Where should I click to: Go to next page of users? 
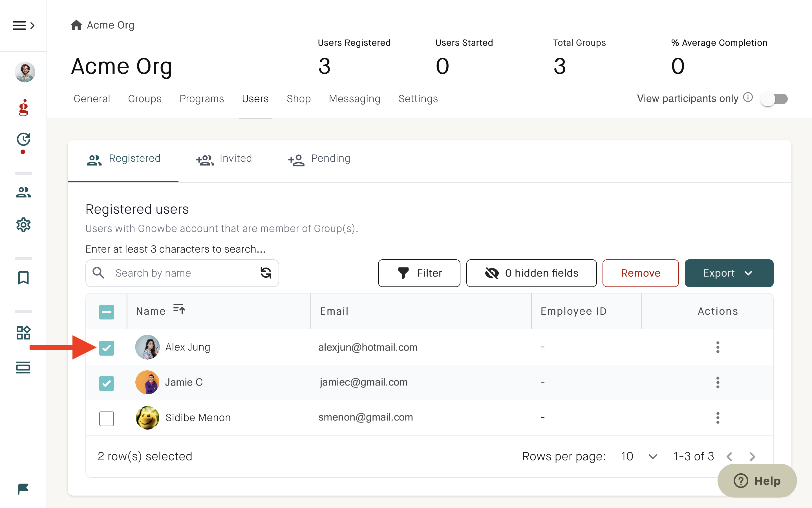752,457
